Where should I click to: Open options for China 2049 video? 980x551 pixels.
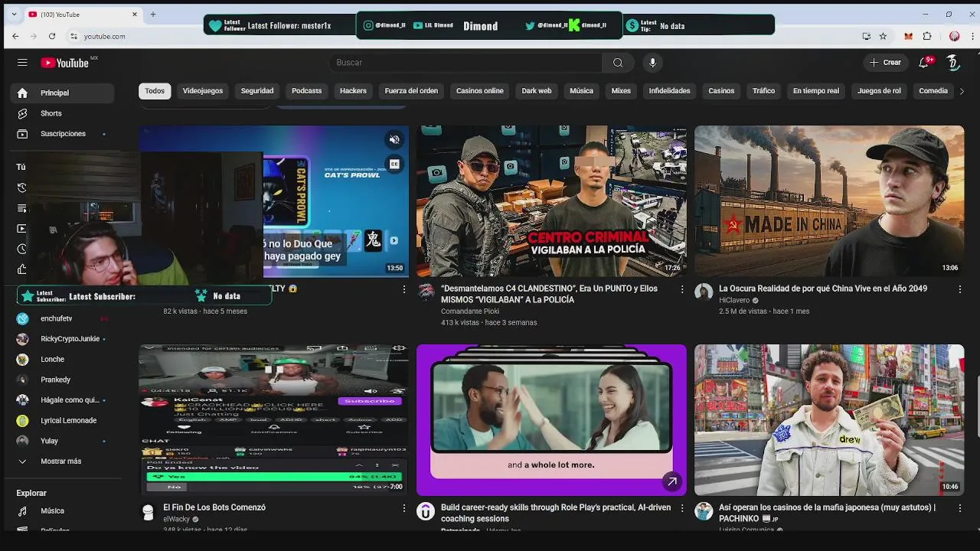[959, 289]
